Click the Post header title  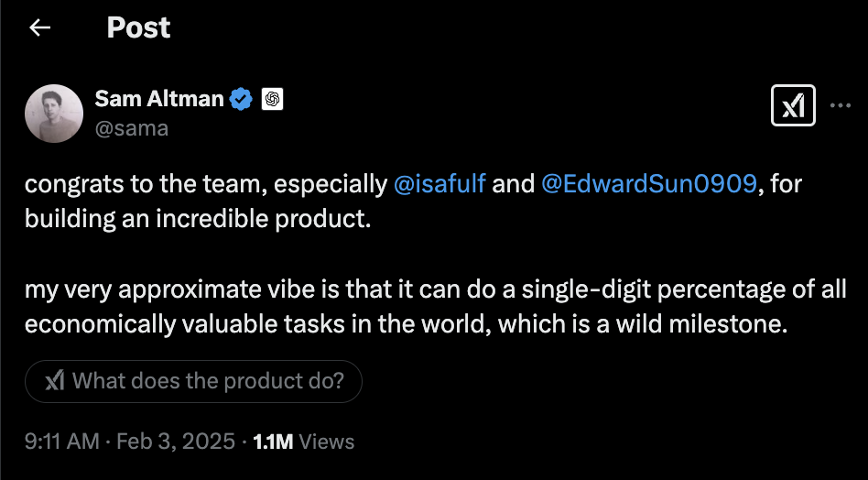point(138,28)
